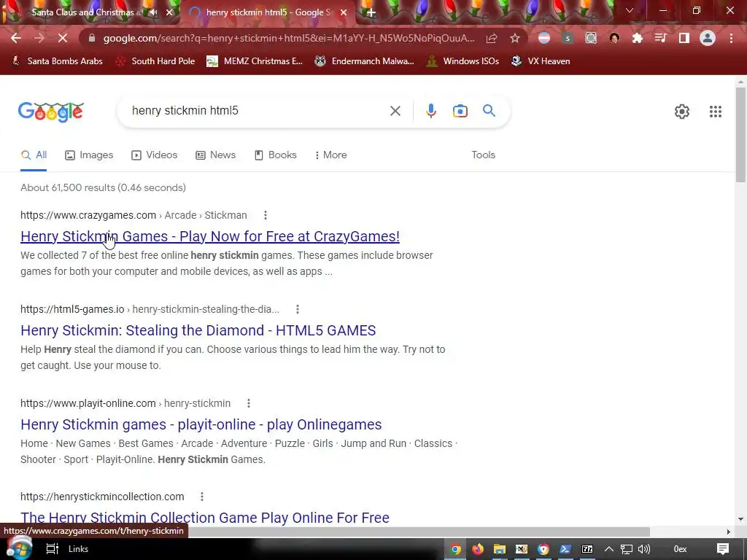Open the html5-games.io result options menu

pos(298,309)
